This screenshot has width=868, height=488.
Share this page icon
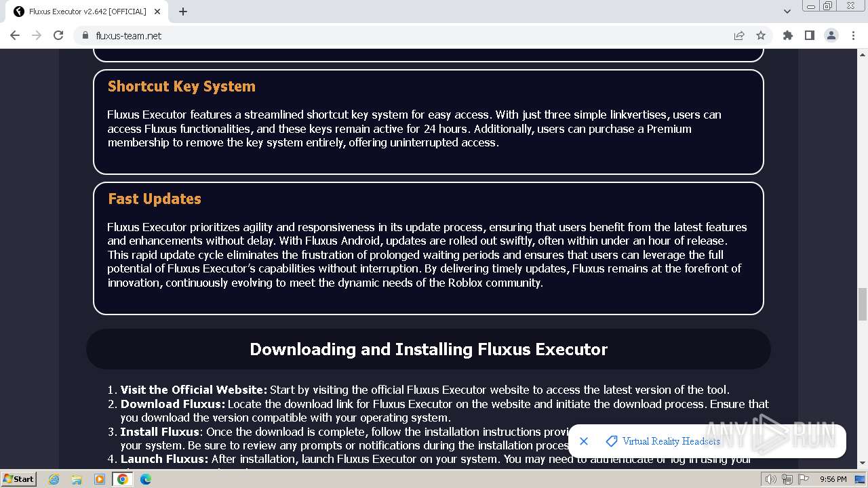pyautogui.click(x=739, y=35)
